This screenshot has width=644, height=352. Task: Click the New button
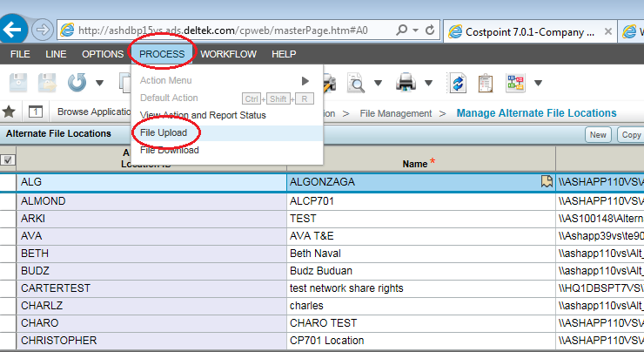(598, 135)
